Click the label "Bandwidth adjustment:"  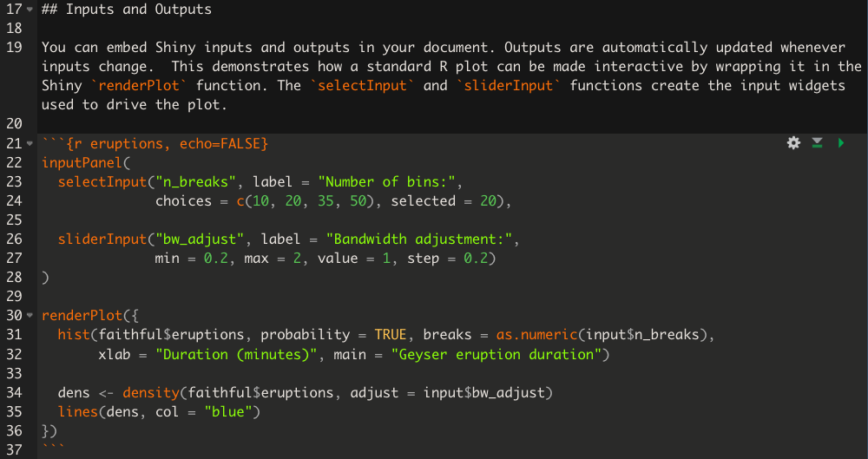pyautogui.click(x=419, y=239)
